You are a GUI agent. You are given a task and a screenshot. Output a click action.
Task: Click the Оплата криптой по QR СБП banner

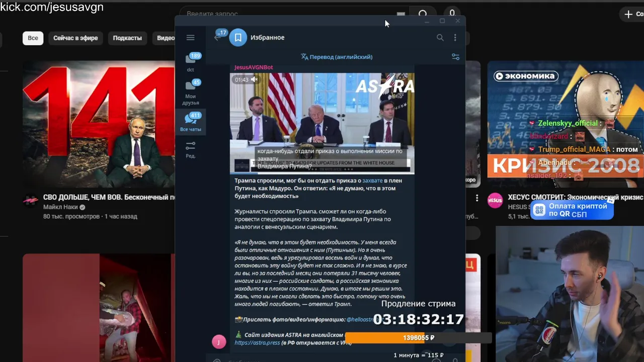pos(572,210)
